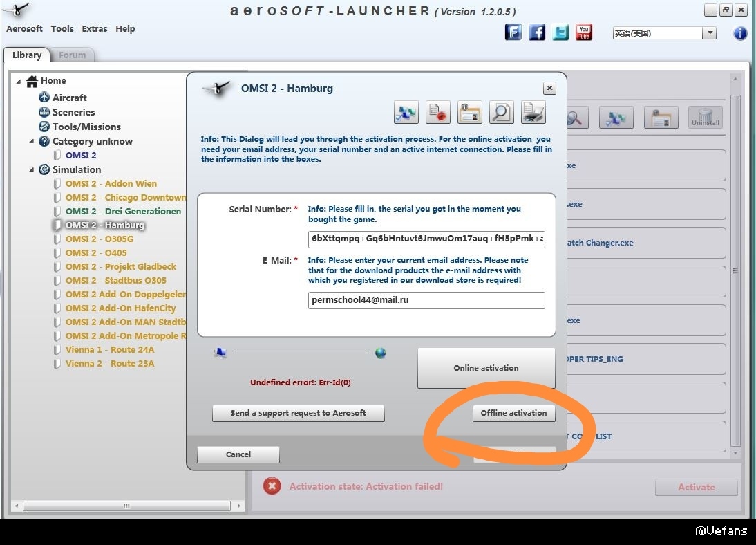This screenshot has width=756, height=545.
Task: Select Vienna 2 - Route 23A
Action: coord(110,364)
